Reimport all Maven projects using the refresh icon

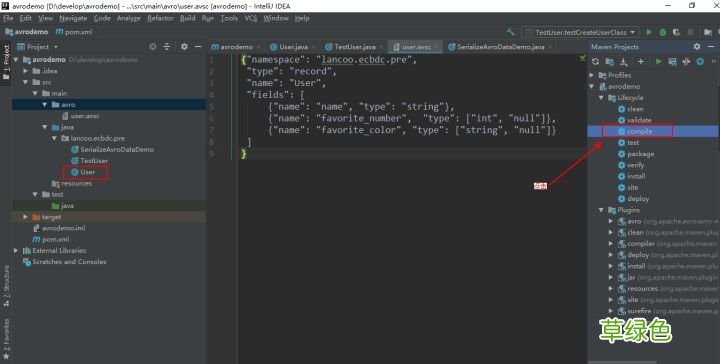click(596, 62)
